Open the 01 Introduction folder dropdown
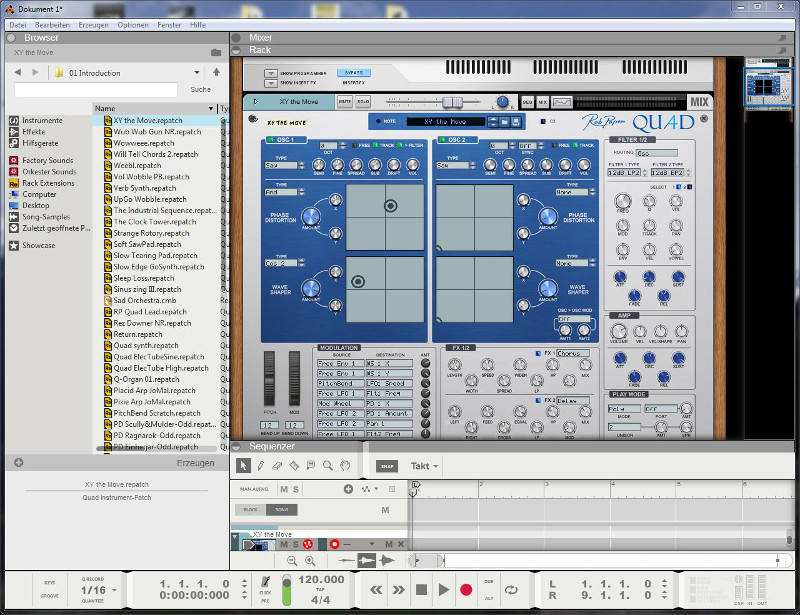Screen dimensions: 800x615 [197, 72]
